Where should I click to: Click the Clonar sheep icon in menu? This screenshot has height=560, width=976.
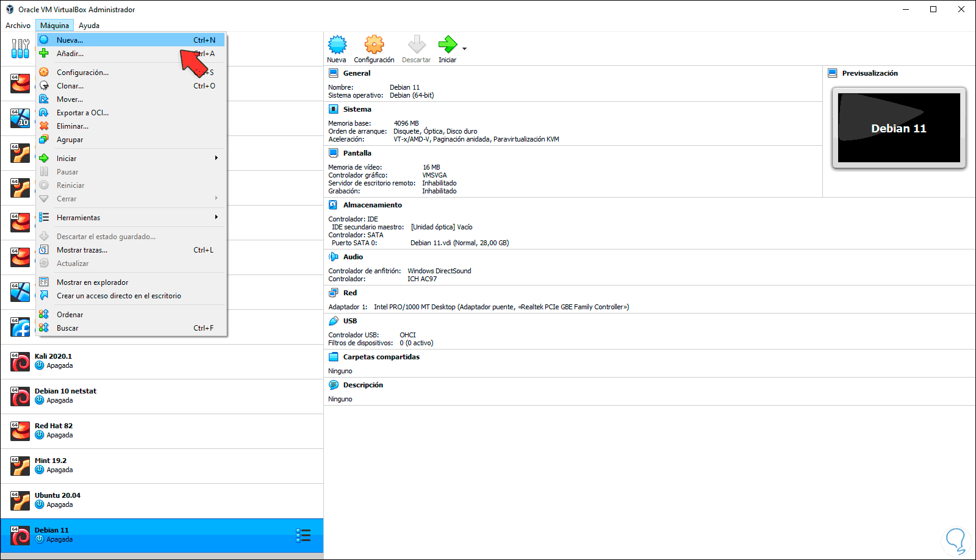(x=44, y=86)
